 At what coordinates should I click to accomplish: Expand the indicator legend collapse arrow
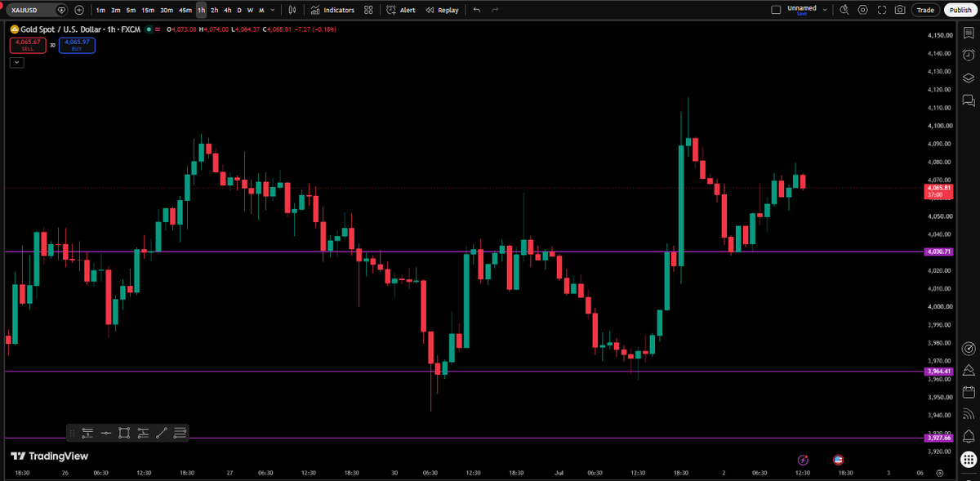17,62
